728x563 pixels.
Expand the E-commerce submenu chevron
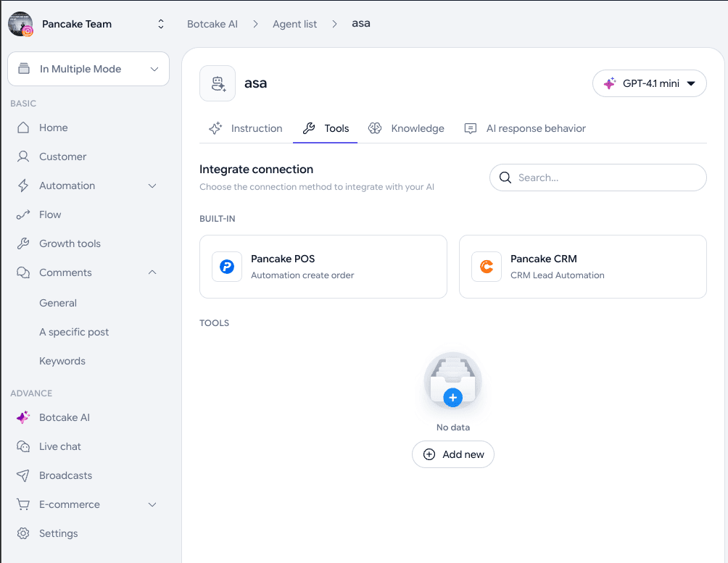coord(152,504)
